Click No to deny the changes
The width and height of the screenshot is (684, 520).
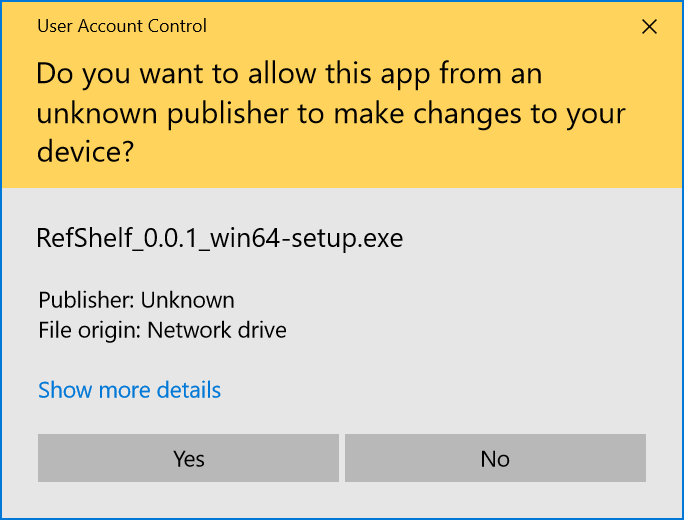(x=495, y=459)
